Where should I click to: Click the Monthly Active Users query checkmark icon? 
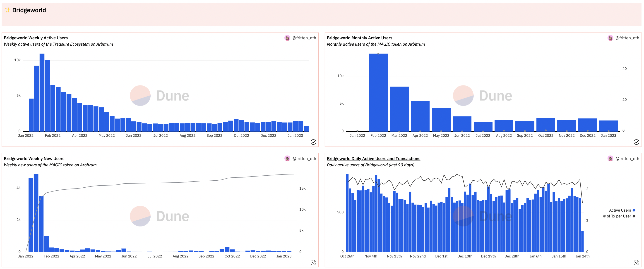pos(636,142)
